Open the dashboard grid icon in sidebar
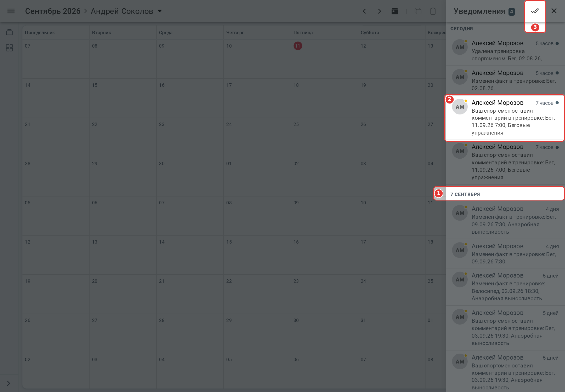Image resolution: width=565 pixels, height=392 pixels. [9, 48]
